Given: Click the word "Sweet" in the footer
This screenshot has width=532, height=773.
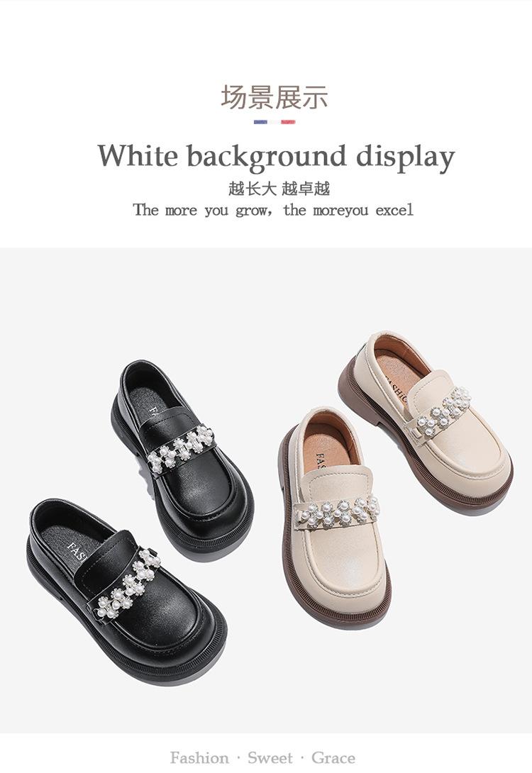Looking at the screenshot, I should pyautogui.click(x=270, y=757).
